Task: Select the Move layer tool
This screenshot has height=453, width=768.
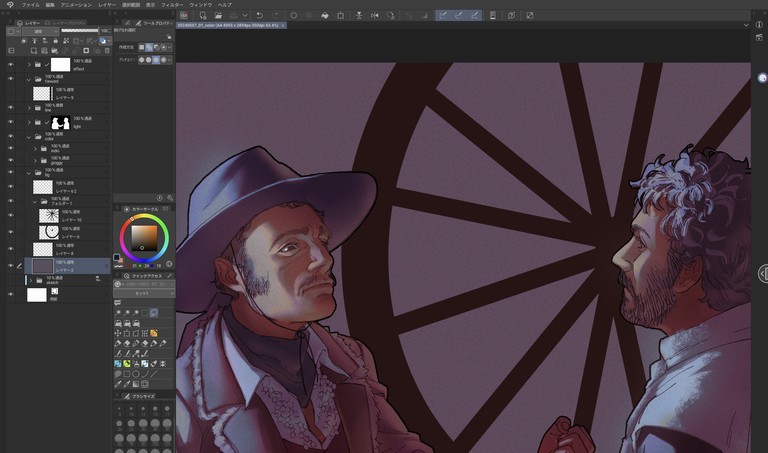Action: [118, 333]
